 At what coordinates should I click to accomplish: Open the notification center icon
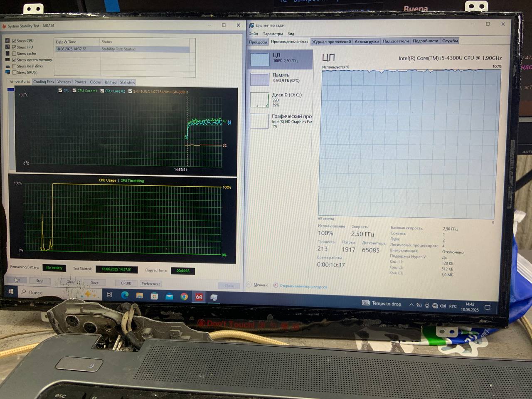point(488,308)
